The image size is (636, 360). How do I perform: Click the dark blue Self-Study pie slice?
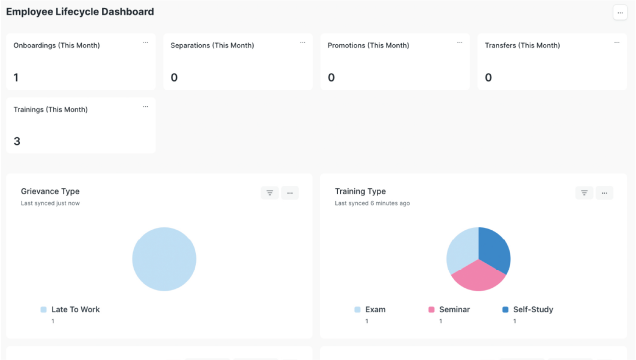pyautogui.click(x=495, y=249)
